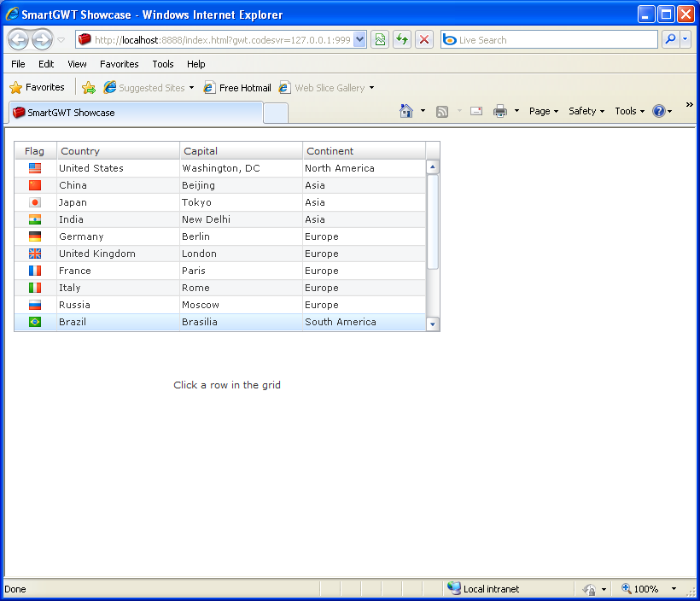Sort by the Flag column header
Screen dimensions: 700x601
point(35,151)
